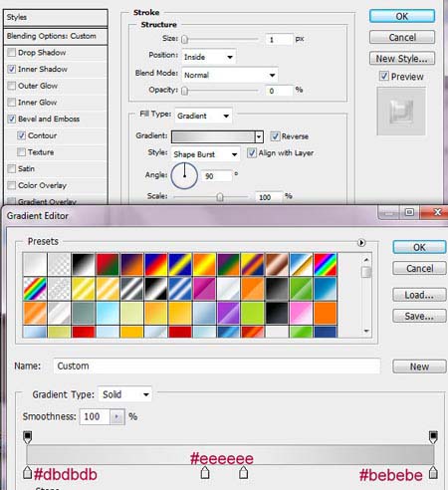
Task: Select the right opacity stop above gradient bar
Action: click(x=433, y=437)
